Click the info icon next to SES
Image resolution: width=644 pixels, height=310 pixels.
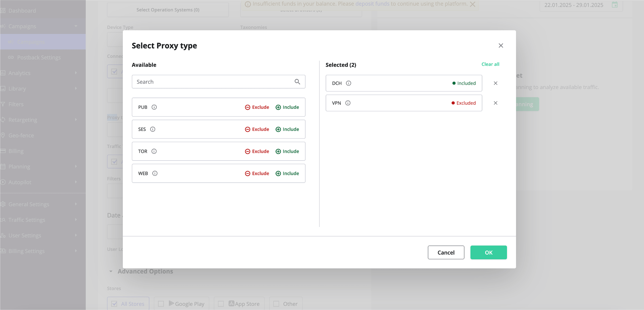coord(153,129)
